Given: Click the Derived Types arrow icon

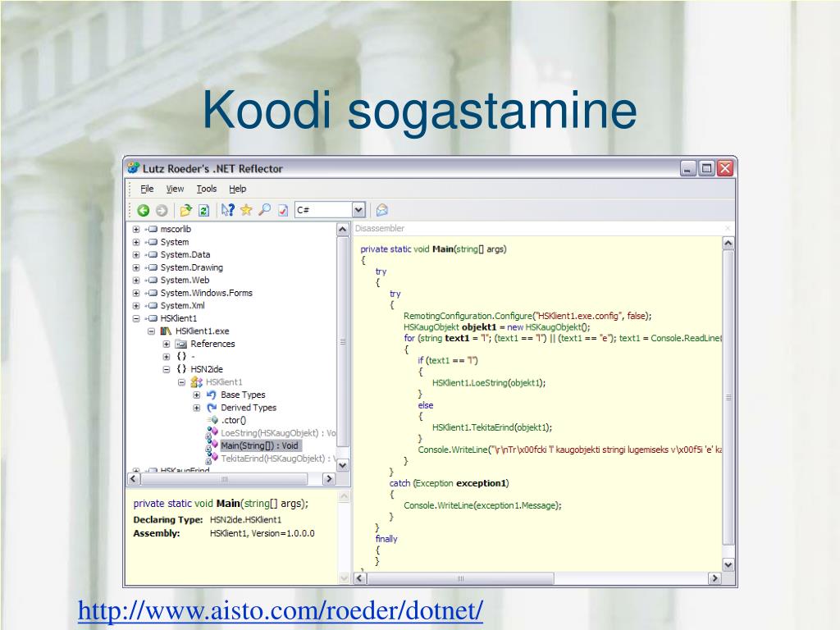Looking at the screenshot, I should click(x=212, y=408).
